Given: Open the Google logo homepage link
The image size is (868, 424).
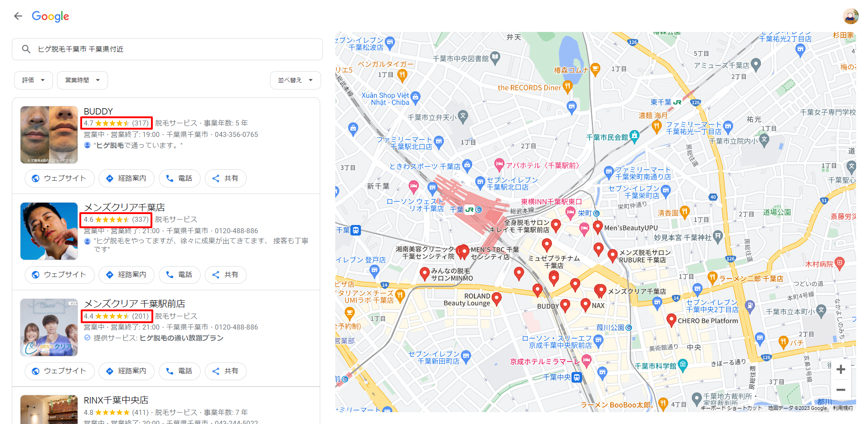Looking at the screenshot, I should 50,16.
